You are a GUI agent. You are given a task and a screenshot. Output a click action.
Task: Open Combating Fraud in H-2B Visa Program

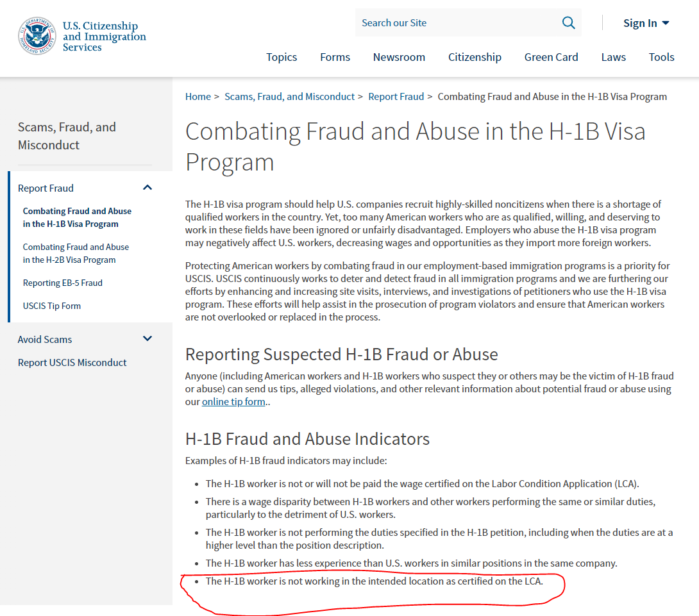point(76,253)
